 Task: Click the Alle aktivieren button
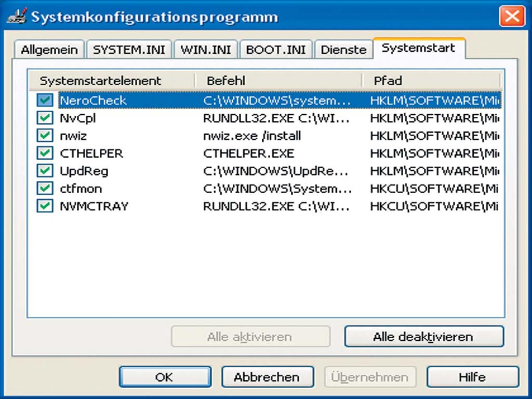pyautogui.click(x=250, y=336)
